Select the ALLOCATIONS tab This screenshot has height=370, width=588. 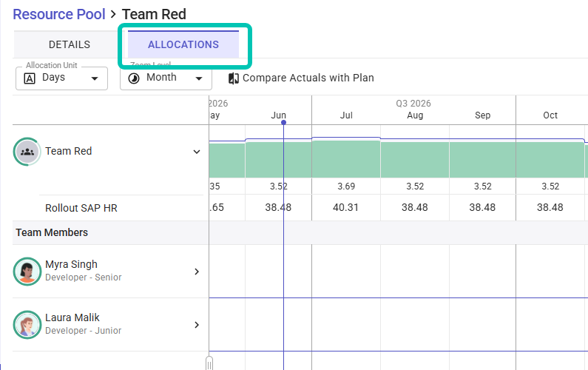183,44
